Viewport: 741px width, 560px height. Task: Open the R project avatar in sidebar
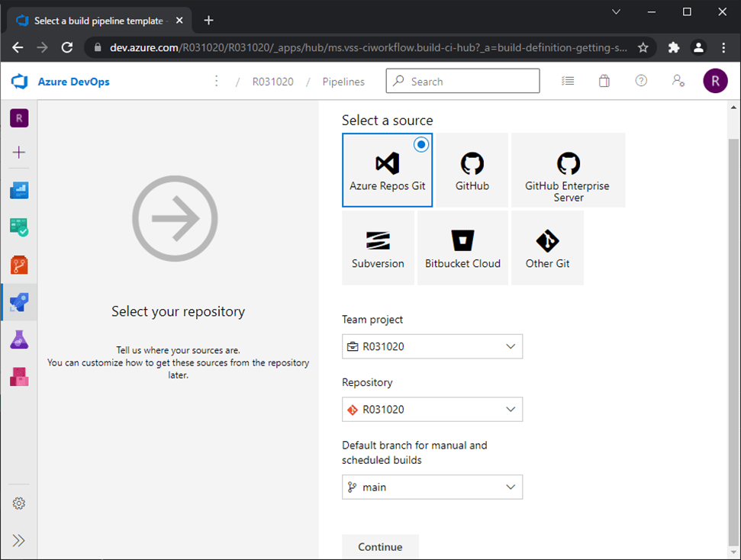pos(19,118)
